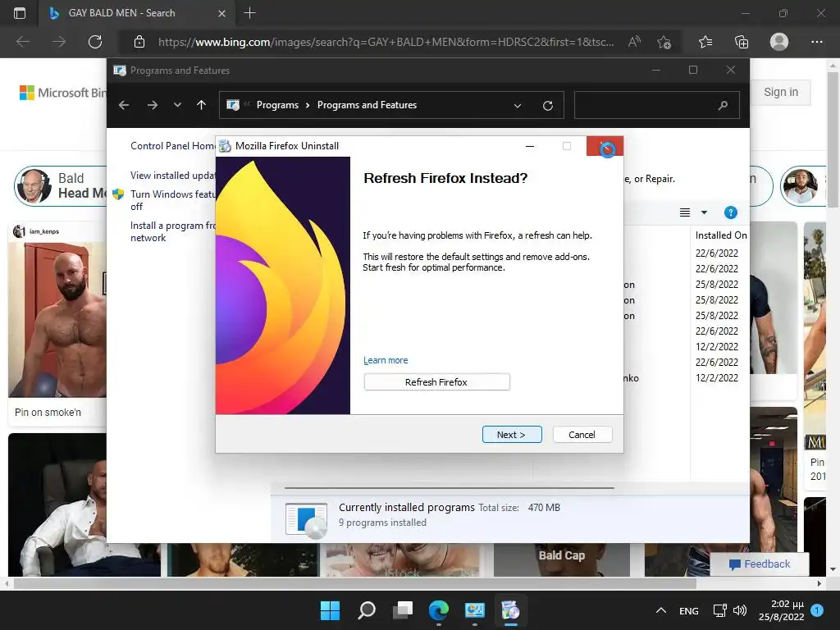840x630 pixels.
Task: Open the clock and date in taskbar
Action: pos(781,610)
